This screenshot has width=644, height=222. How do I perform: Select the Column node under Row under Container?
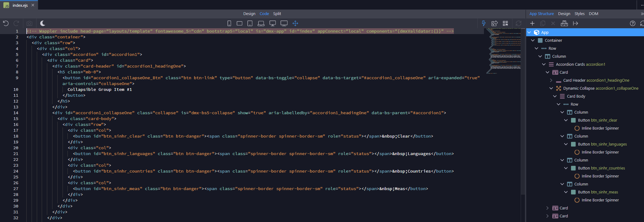click(559, 56)
